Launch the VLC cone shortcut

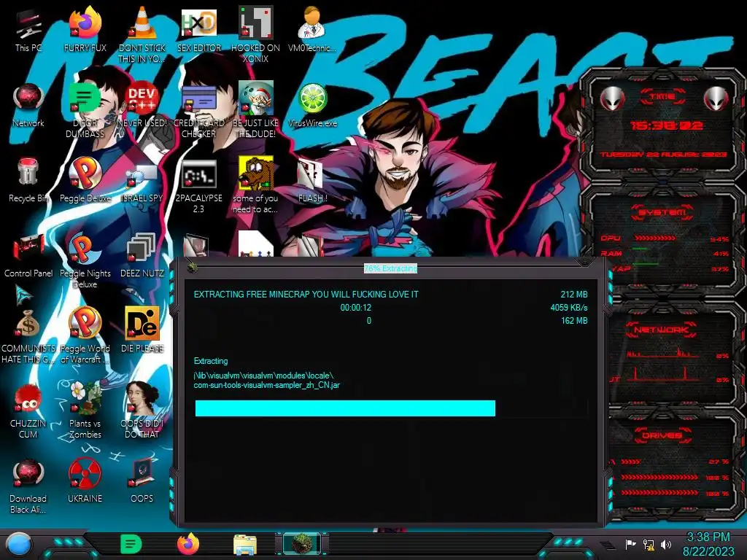point(142,34)
